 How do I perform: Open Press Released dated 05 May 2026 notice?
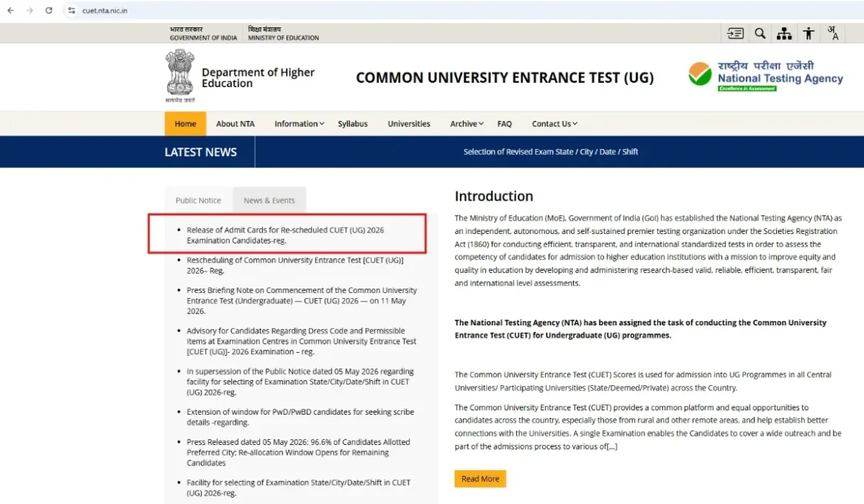[298, 452]
